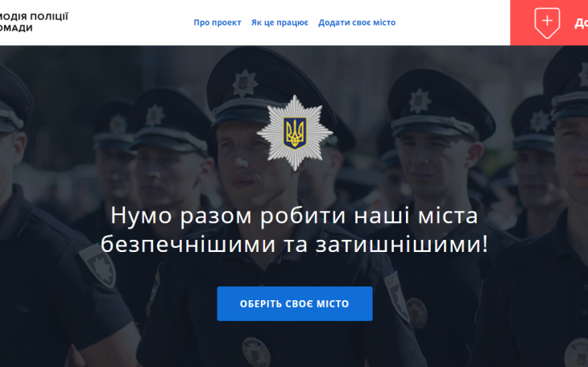Click the heading line безпечнішими та затишнішими

coord(294,245)
